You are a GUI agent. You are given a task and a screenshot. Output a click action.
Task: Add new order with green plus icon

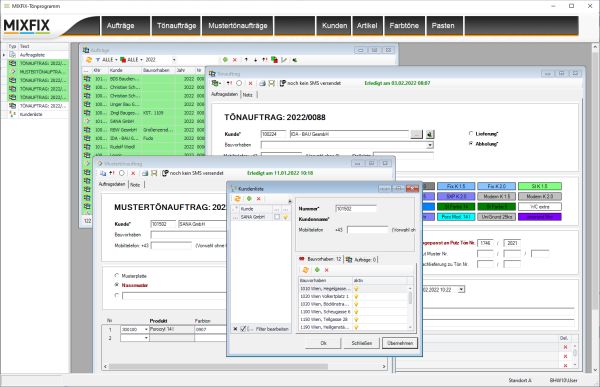point(225,60)
